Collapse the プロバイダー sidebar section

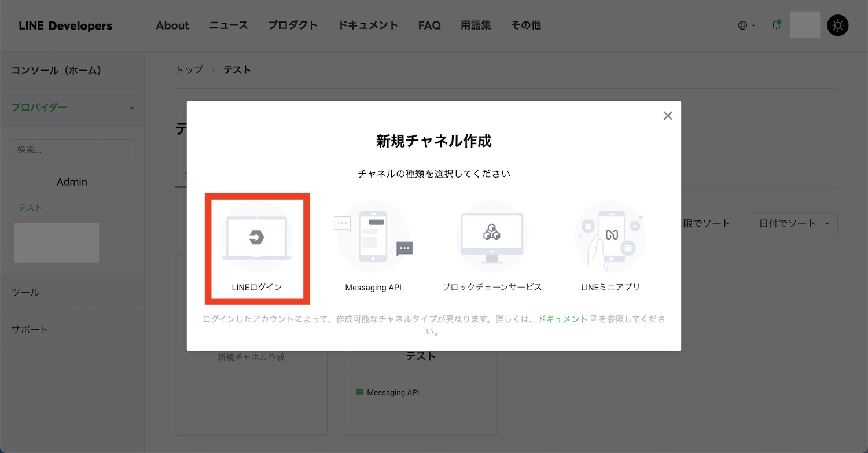coord(72,108)
